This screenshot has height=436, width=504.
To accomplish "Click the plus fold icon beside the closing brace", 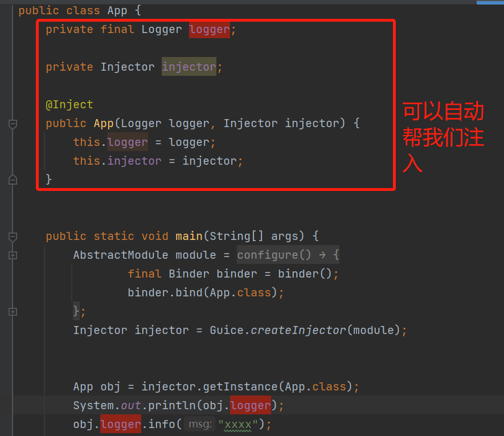I will (x=13, y=312).
